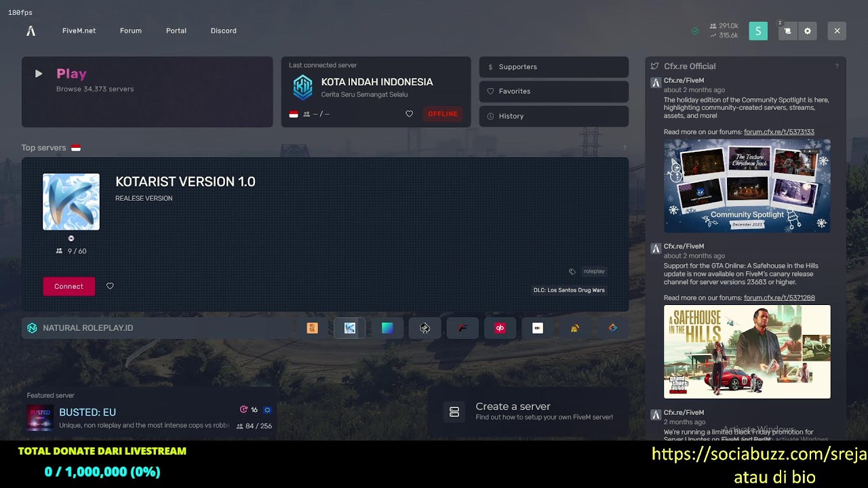
Task: Click the FiveM logo in the top bar
Action: point(31,30)
